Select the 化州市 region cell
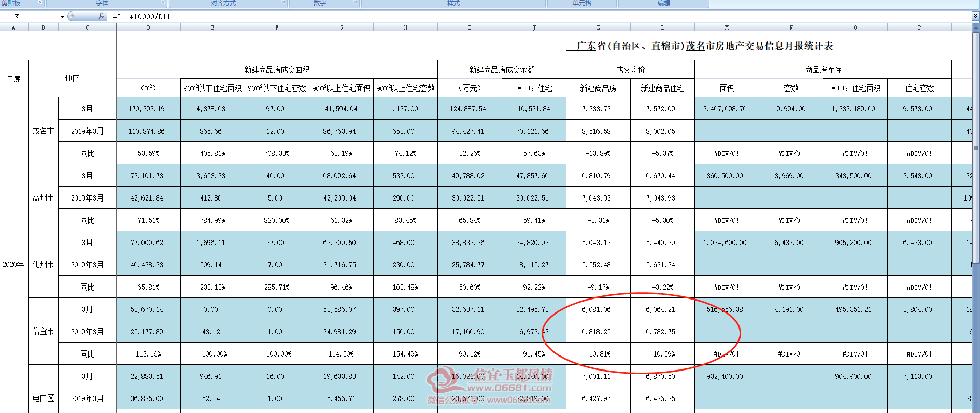Screen dimensions: 980x413 [x=44, y=265]
